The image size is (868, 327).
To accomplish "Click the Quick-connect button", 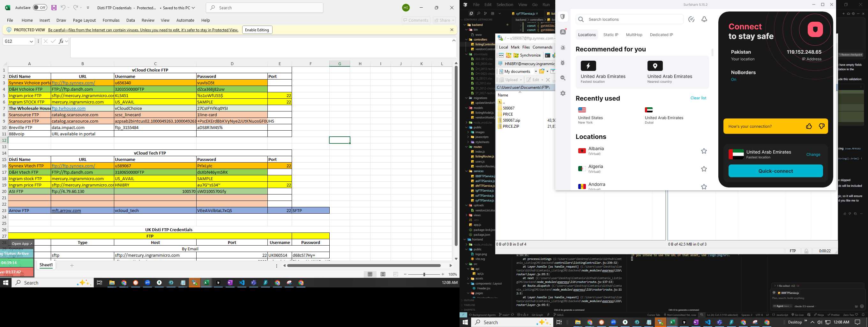I will tap(775, 171).
